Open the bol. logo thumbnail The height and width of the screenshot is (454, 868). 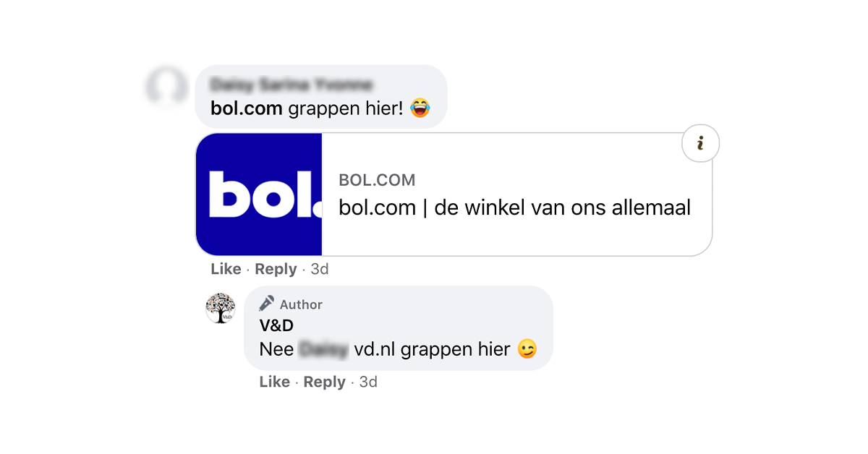tap(259, 194)
